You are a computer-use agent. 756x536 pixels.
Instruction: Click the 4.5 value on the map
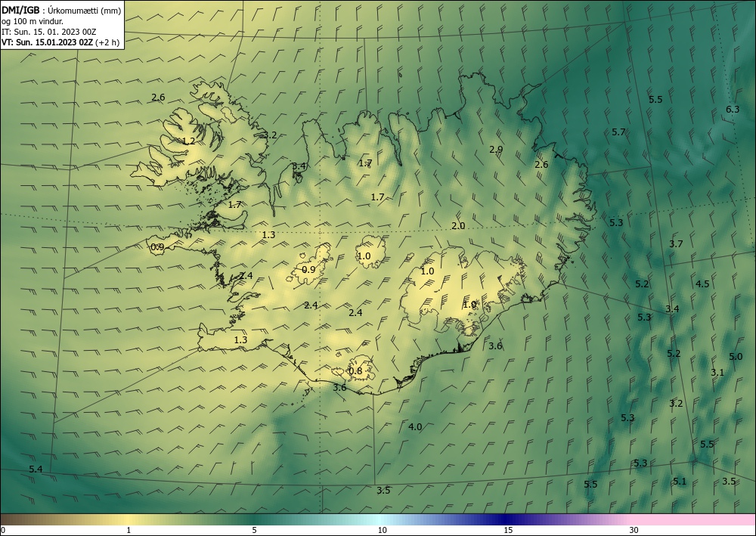click(x=702, y=284)
